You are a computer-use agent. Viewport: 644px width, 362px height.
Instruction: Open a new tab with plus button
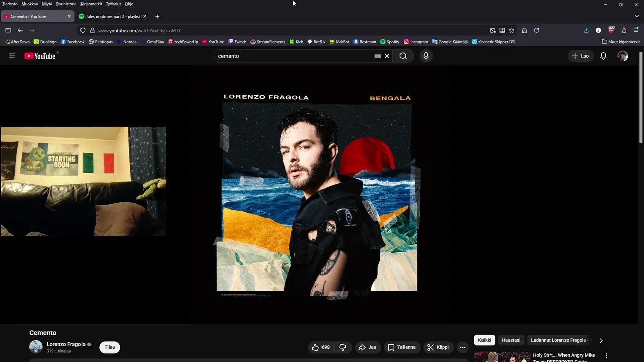(157, 16)
